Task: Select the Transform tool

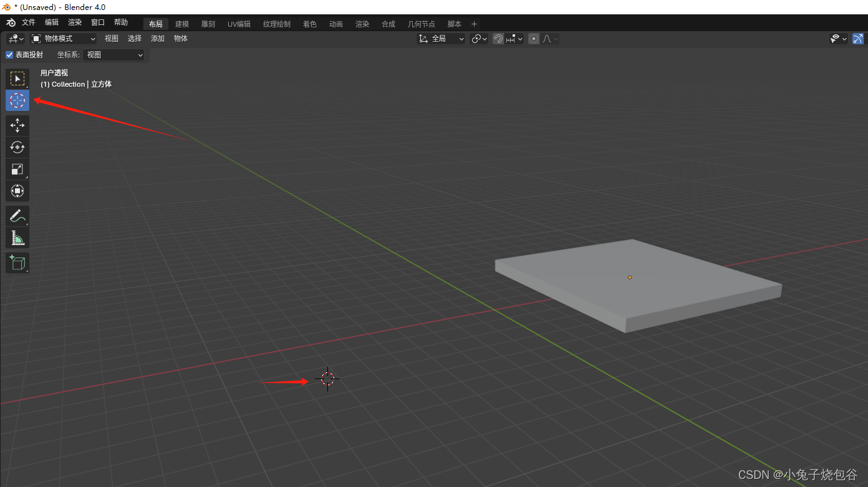Action: (x=17, y=191)
